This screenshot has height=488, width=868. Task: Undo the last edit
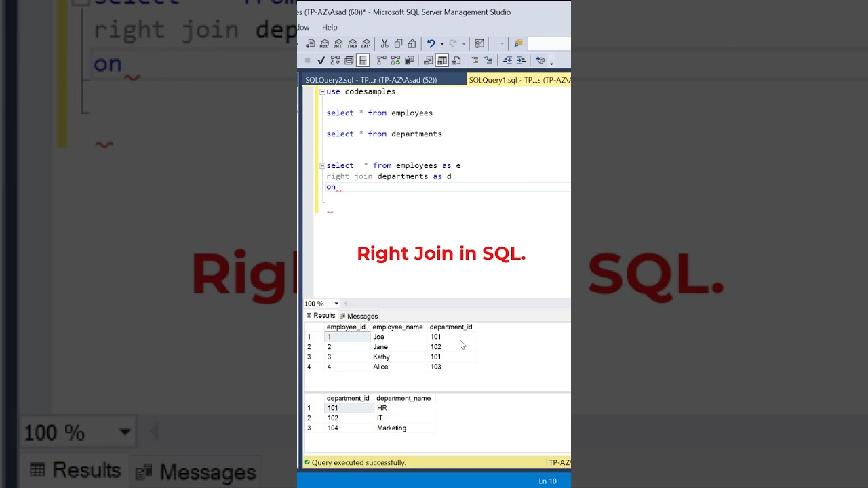point(431,43)
